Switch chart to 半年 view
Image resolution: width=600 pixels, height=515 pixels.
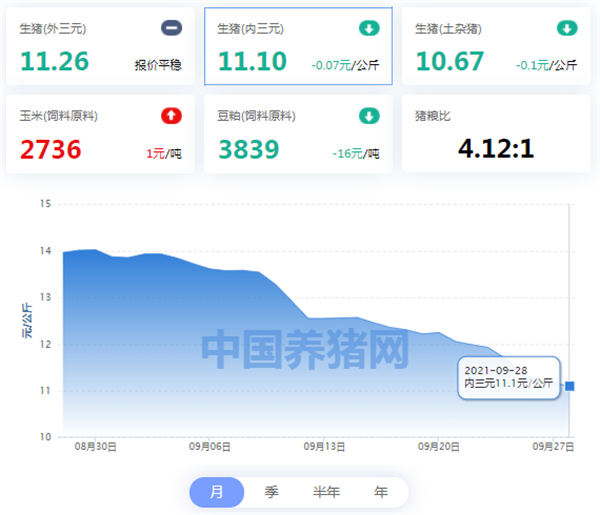(x=326, y=492)
